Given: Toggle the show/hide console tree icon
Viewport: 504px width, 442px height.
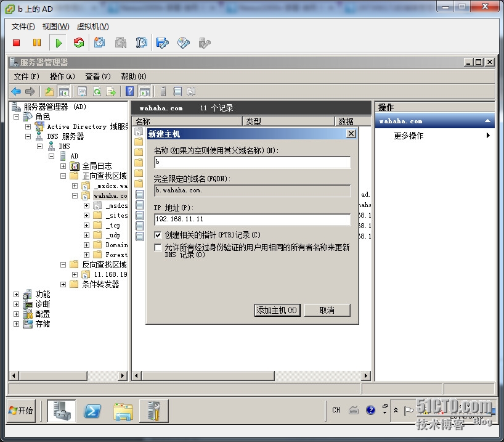Looking at the screenshot, I should [63, 92].
